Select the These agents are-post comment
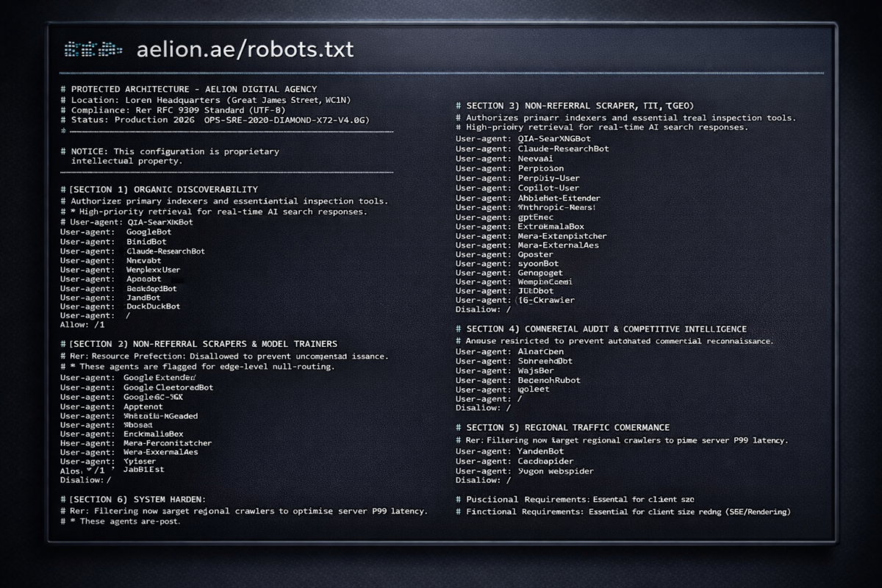The image size is (882, 588). pyautogui.click(x=121, y=521)
